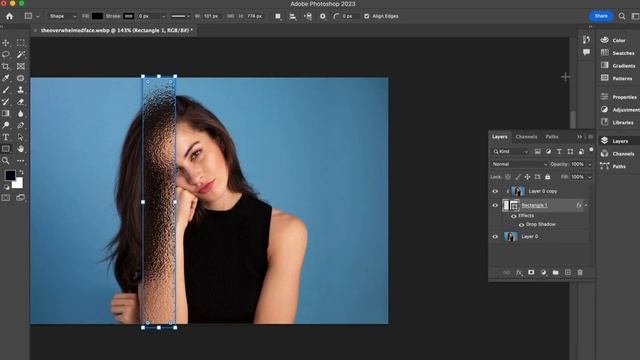
Task: Open the tool preset picker arrow
Action: tap(38, 16)
